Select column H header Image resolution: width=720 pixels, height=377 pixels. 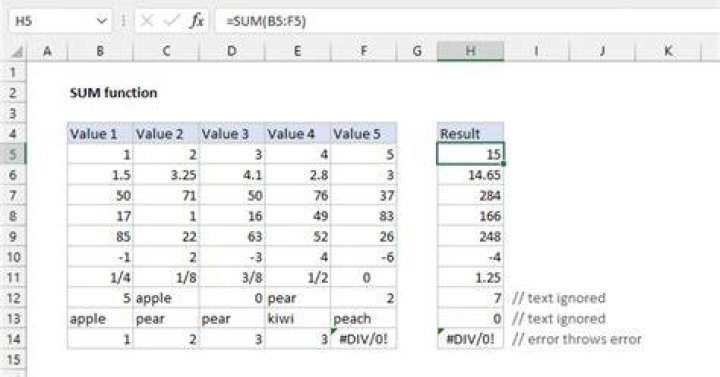[x=471, y=51]
